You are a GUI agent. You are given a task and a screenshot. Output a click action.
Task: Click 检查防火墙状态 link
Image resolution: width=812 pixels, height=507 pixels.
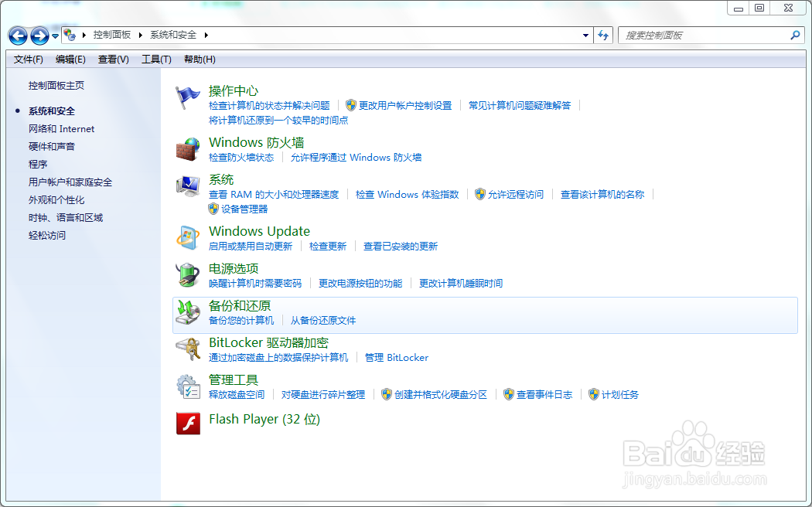click(x=241, y=157)
